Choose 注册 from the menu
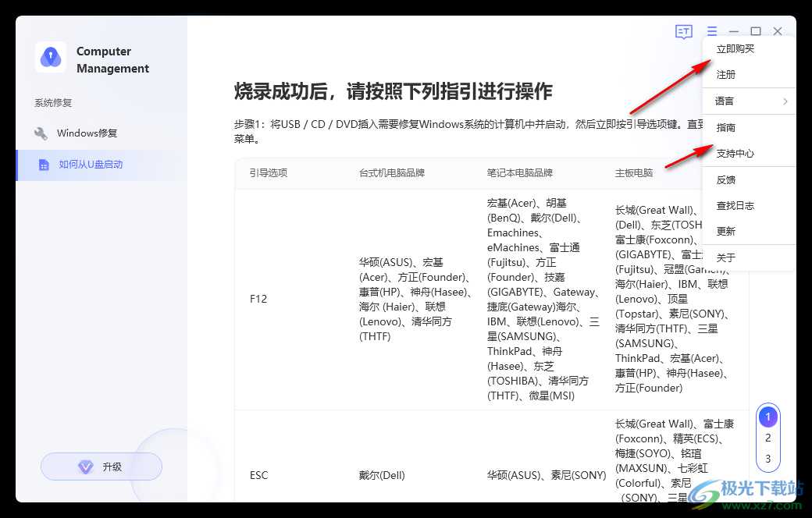The height and width of the screenshot is (518, 812). (749, 75)
